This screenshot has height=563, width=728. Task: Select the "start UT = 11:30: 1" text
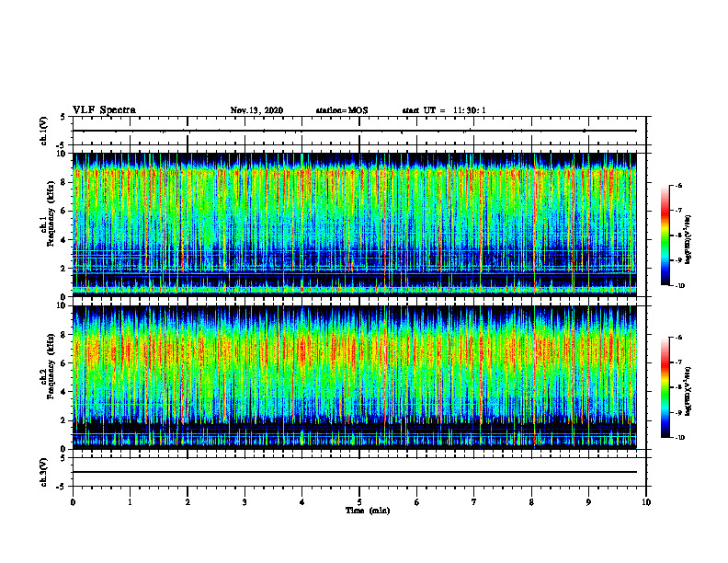point(444,110)
